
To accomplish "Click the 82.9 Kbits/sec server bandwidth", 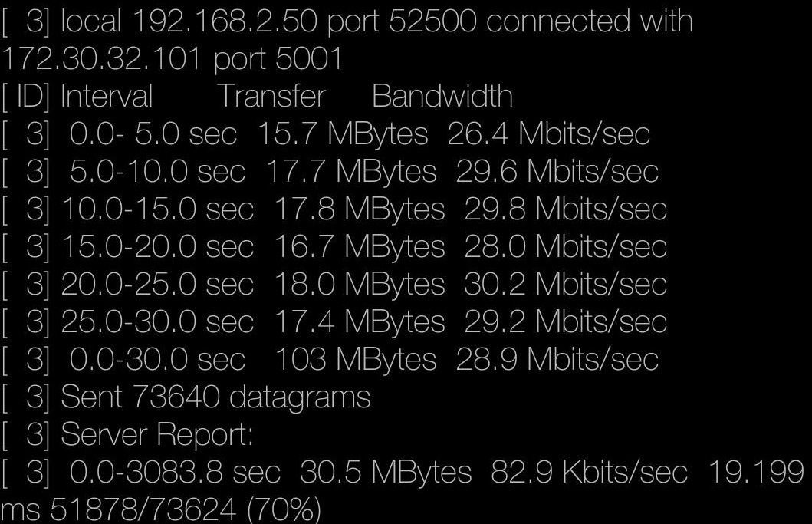I will coord(590,472).
